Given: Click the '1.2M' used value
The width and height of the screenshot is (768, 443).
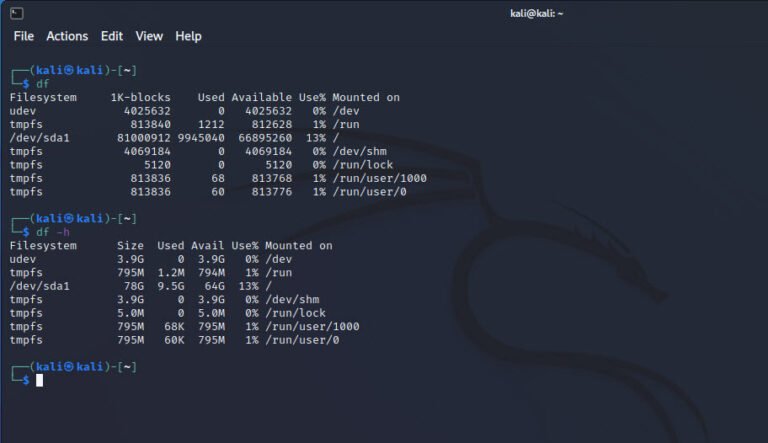Looking at the screenshot, I should click(x=171, y=272).
